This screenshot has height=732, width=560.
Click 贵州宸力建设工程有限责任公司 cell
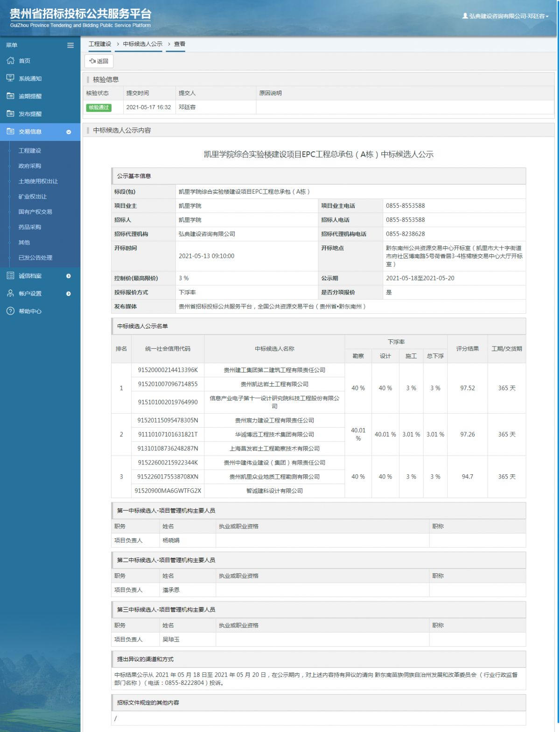click(x=274, y=421)
